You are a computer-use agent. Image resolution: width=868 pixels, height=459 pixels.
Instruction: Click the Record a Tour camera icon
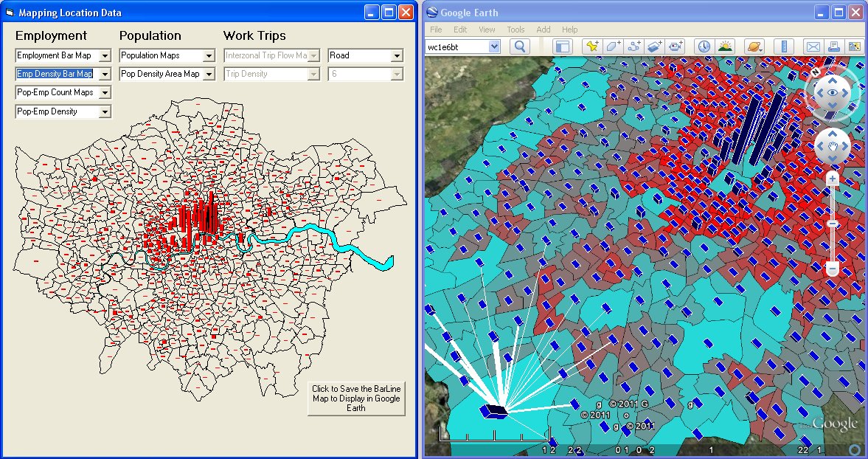[x=676, y=46]
